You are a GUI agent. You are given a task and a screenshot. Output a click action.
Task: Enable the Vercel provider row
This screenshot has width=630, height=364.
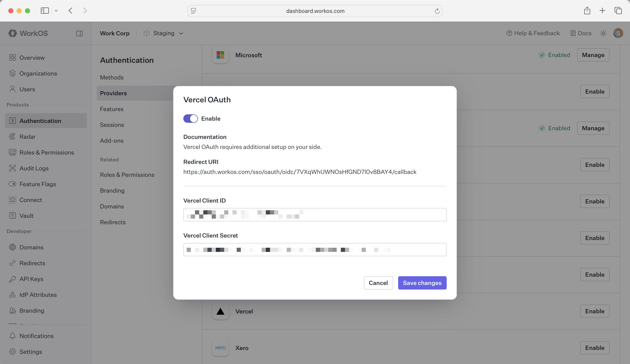(595, 311)
